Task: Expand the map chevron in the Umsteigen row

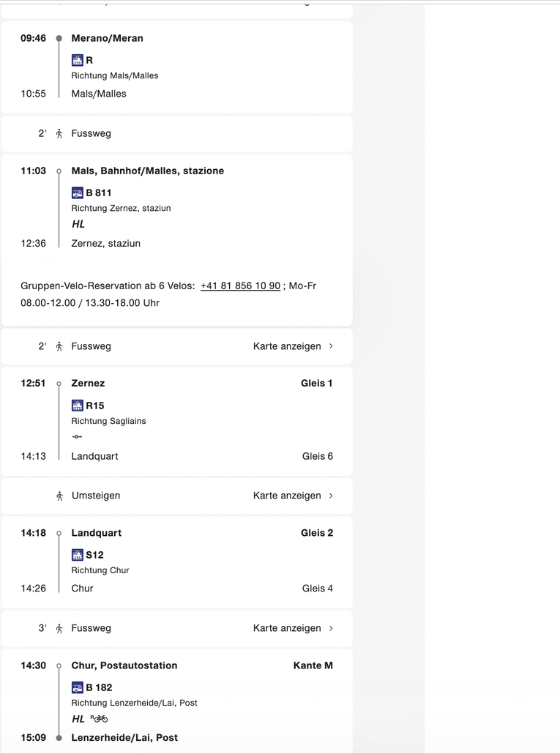Action: coord(331,496)
